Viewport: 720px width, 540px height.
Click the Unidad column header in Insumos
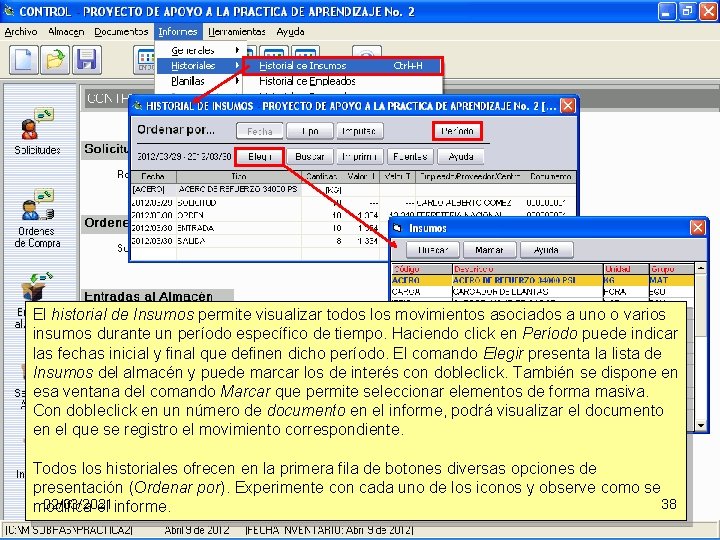pyautogui.click(x=626, y=269)
